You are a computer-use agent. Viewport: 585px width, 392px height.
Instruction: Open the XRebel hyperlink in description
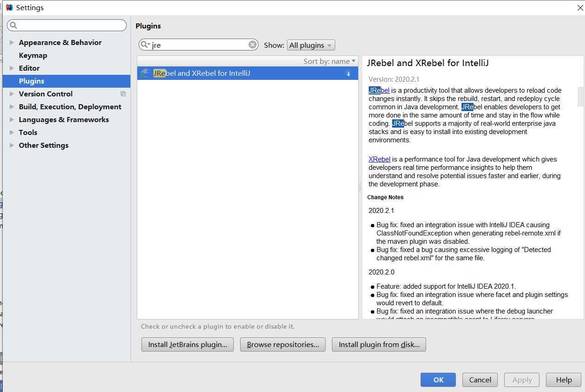coord(379,159)
